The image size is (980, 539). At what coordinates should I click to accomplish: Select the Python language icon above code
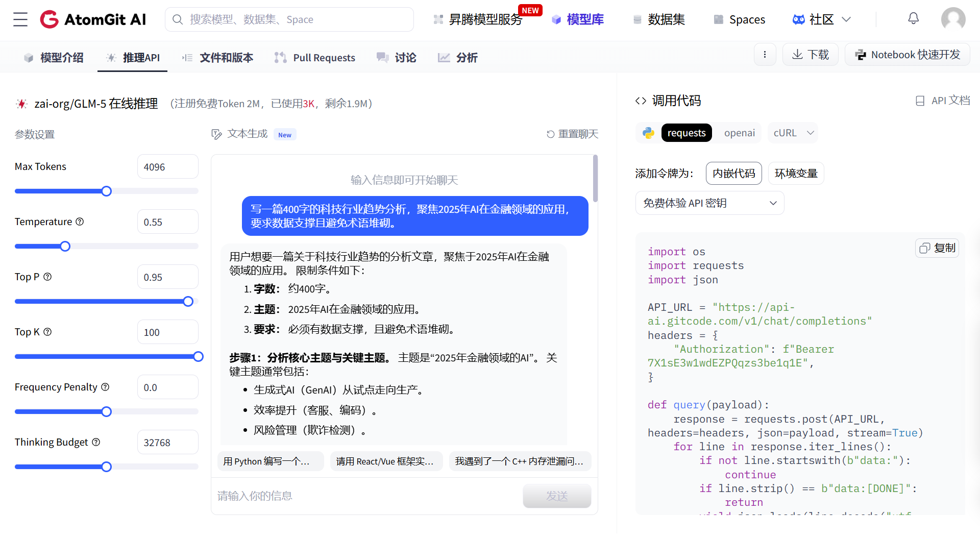[x=647, y=133]
